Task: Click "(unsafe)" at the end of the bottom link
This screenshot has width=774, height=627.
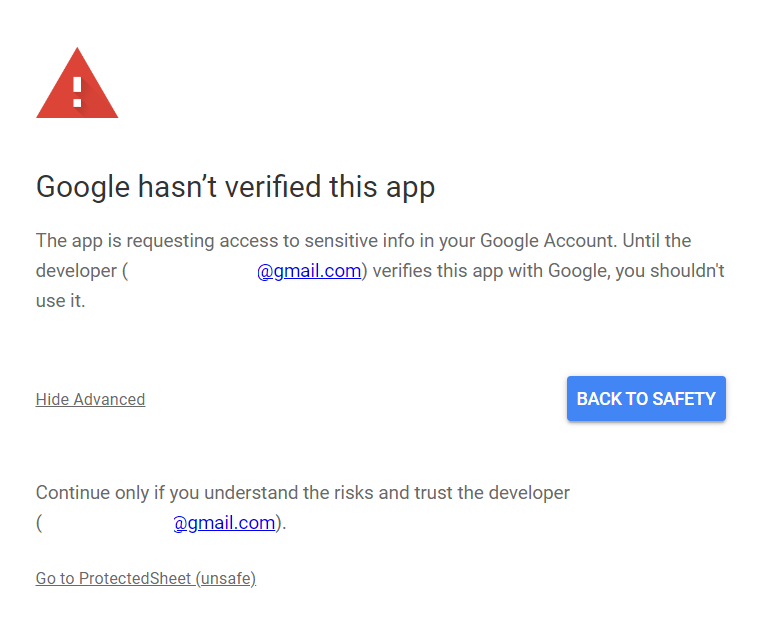Action: tap(225, 578)
